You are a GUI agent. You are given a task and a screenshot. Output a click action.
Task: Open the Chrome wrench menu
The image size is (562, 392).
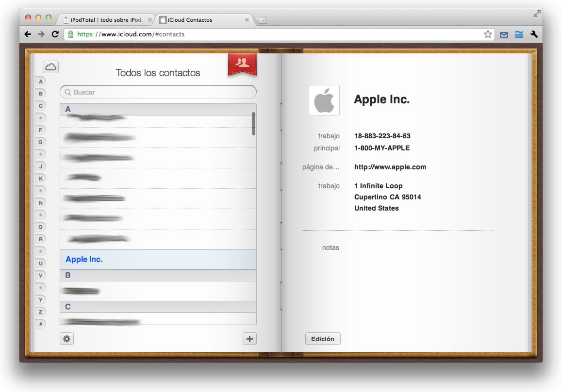(x=534, y=34)
